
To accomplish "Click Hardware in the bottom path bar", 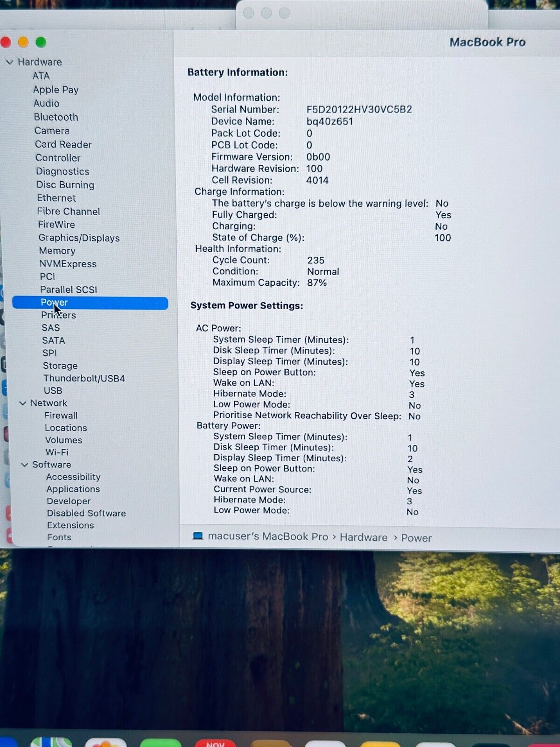I will (x=363, y=537).
